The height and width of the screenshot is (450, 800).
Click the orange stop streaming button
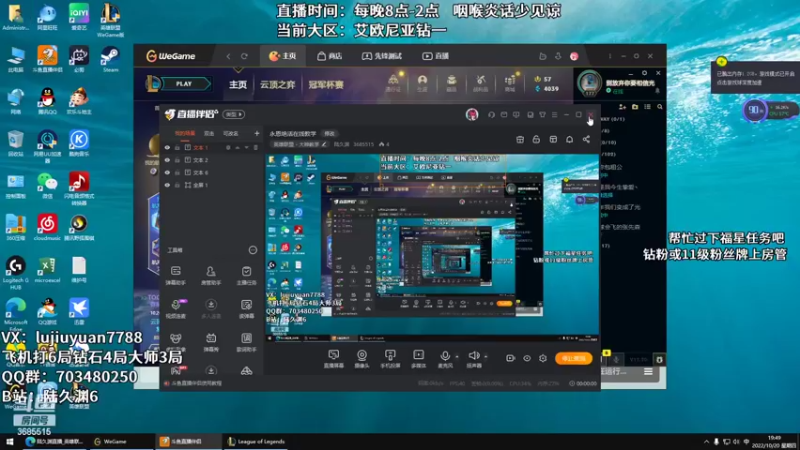click(x=573, y=358)
